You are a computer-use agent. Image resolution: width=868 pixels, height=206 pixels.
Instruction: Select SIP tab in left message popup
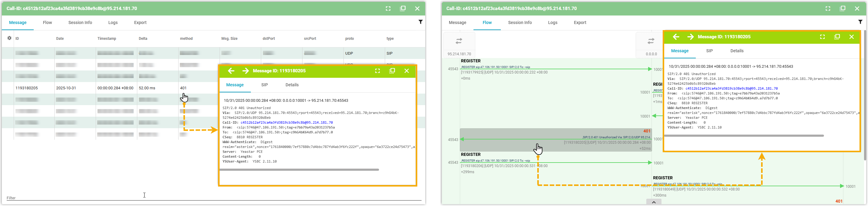click(x=265, y=85)
